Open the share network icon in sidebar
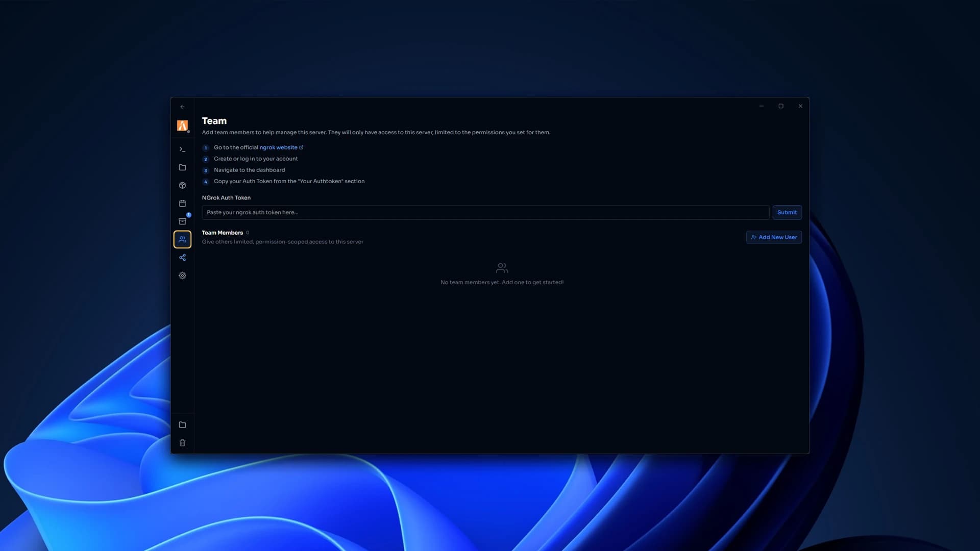980x551 pixels. coord(182,258)
